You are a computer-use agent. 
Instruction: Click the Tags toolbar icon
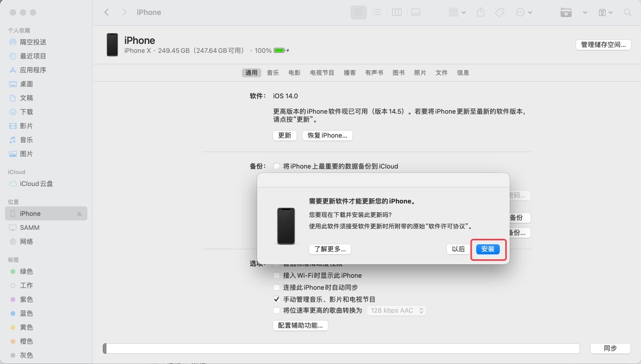pos(499,12)
